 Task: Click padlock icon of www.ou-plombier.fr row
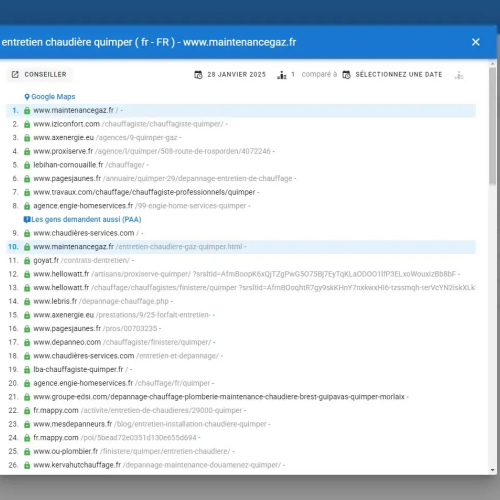point(27,452)
